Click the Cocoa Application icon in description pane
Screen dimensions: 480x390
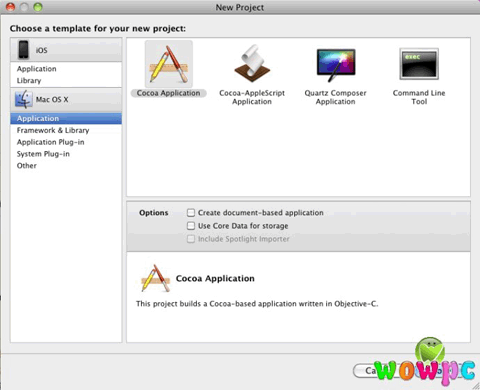click(x=155, y=278)
